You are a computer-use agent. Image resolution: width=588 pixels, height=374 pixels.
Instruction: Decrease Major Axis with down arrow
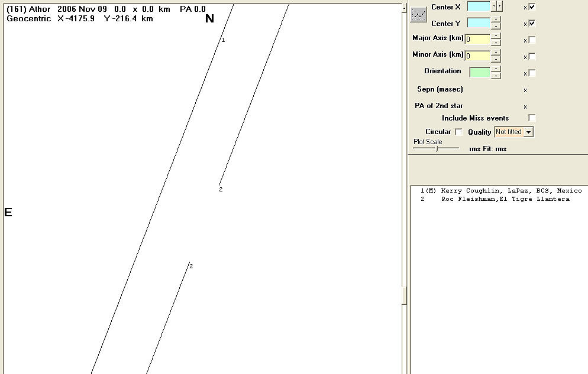point(496,43)
